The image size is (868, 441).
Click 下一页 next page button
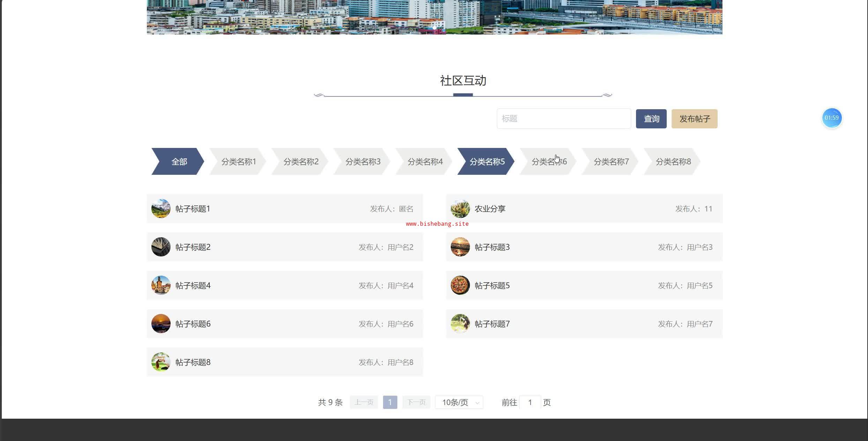pyautogui.click(x=416, y=402)
